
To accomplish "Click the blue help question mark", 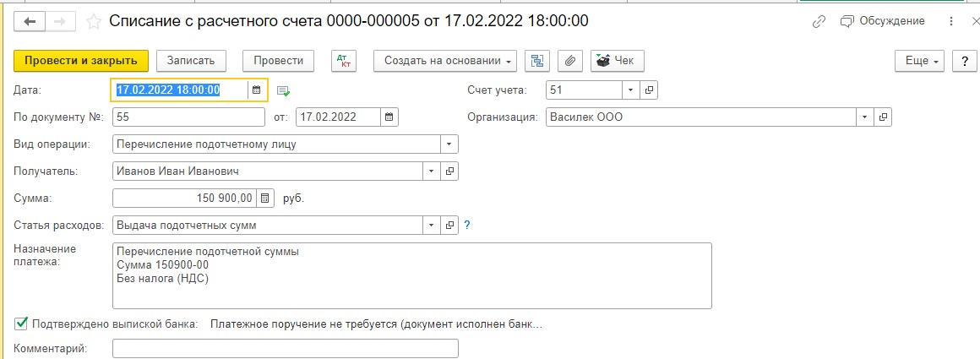I will coord(467,226).
